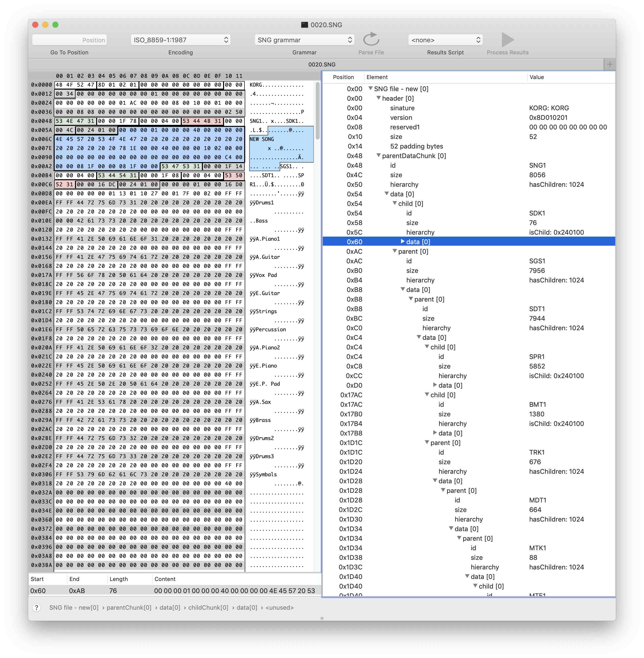The image size is (644, 658).
Task: Select the 0020.SNG document tab
Action: point(322,64)
